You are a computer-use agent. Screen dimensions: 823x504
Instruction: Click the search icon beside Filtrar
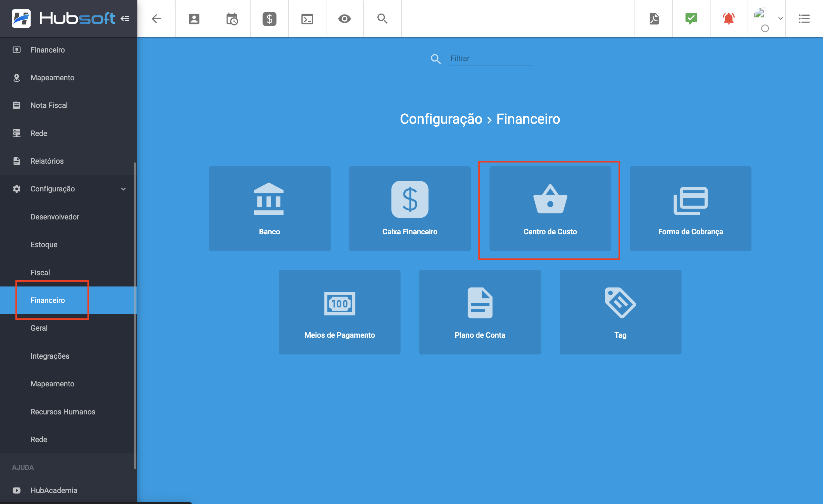[x=436, y=59]
